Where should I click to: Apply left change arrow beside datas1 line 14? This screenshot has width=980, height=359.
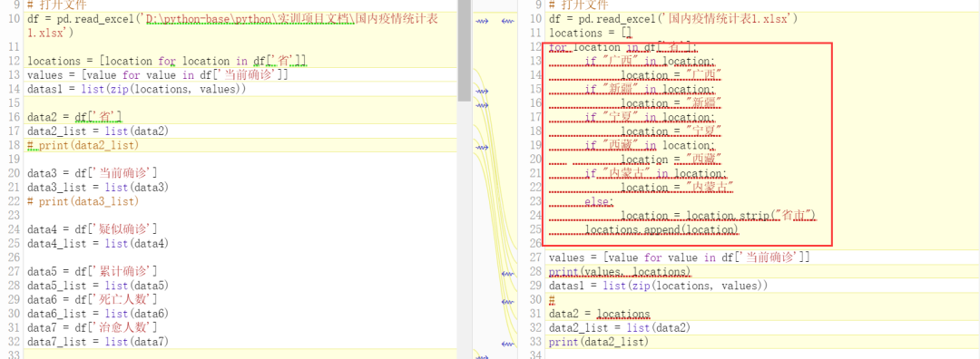pos(481,92)
